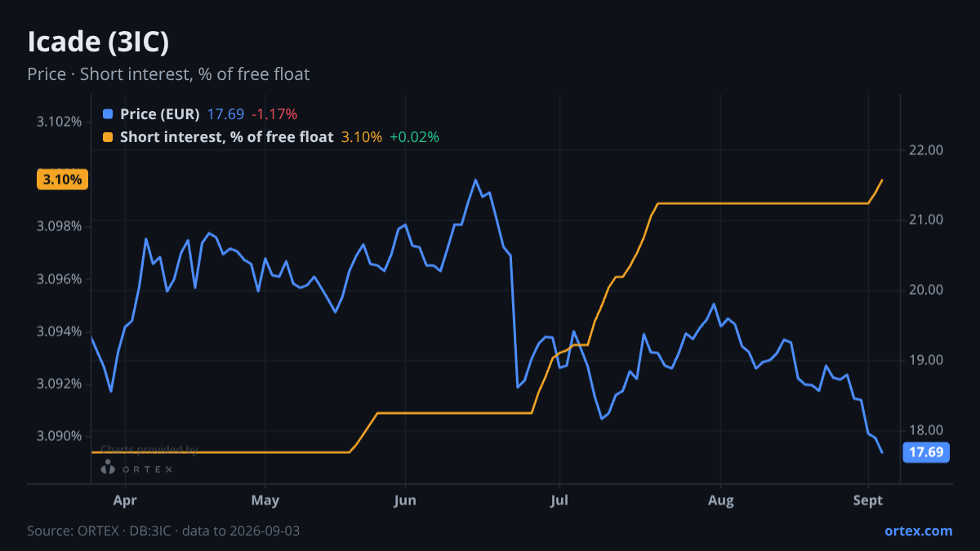The width and height of the screenshot is (980, 551).
Task: Click the 17.69 price value in legend
Action: click(225, 114)
